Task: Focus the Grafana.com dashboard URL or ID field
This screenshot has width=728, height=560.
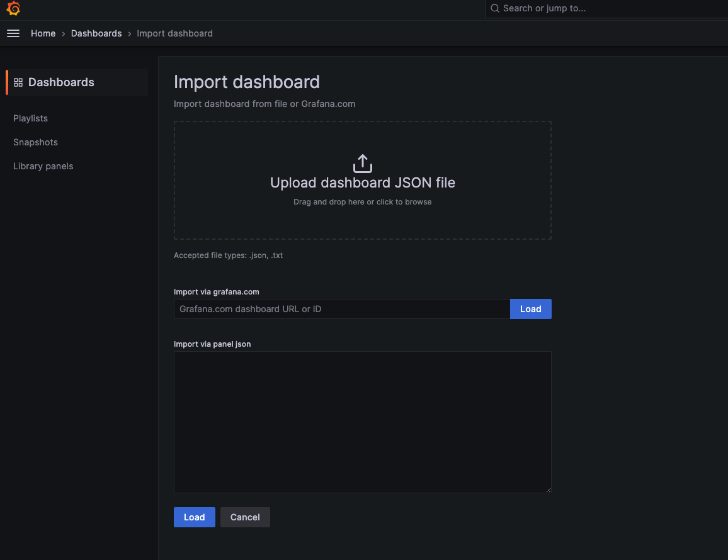Action: 341,309
